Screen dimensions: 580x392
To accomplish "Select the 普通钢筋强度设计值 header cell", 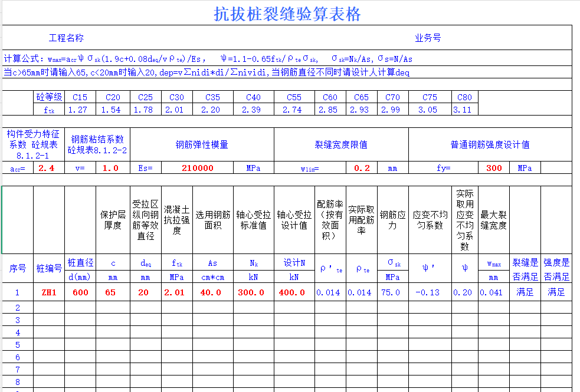I will (x=490, y=144).
